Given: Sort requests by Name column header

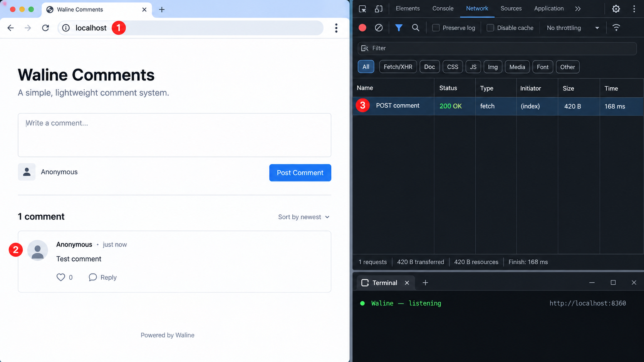Looking at the screenshot, I should point(393,88).
